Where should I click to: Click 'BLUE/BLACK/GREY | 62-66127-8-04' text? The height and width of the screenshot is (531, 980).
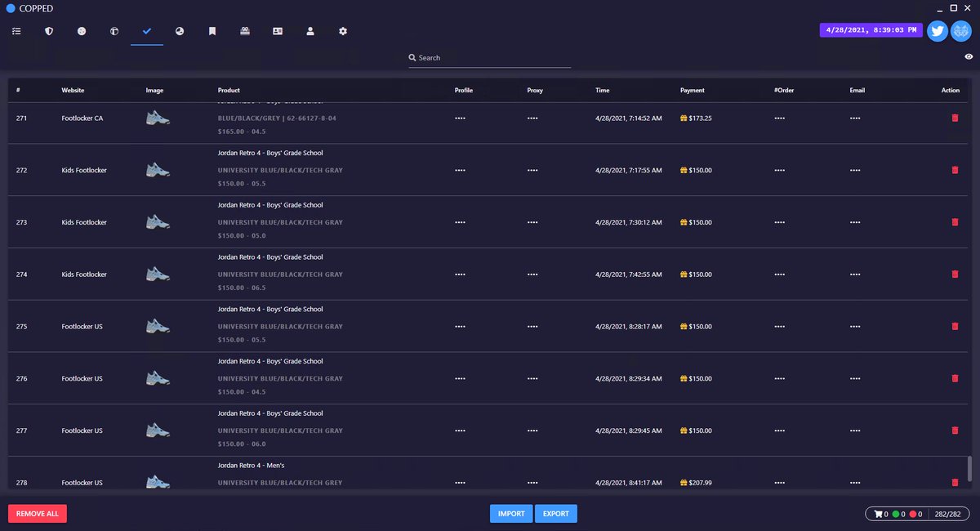click(277, 118)
